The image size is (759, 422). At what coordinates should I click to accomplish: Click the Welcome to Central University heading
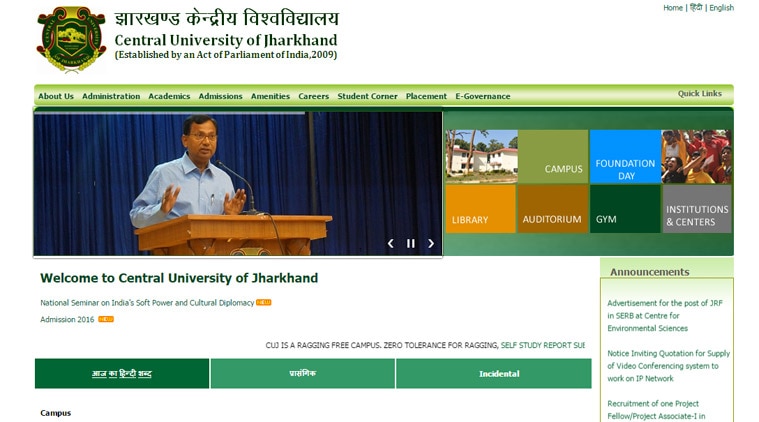pos(179,278)
